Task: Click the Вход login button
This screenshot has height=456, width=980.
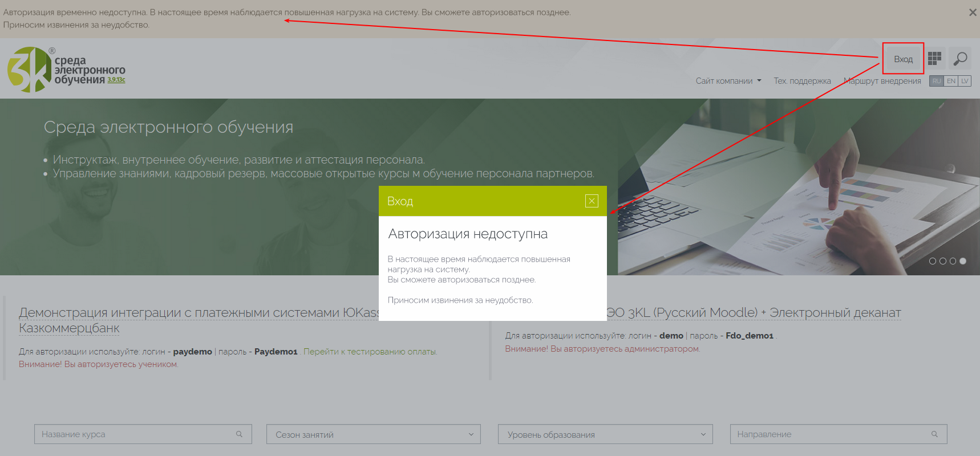Action: (903, 59)
